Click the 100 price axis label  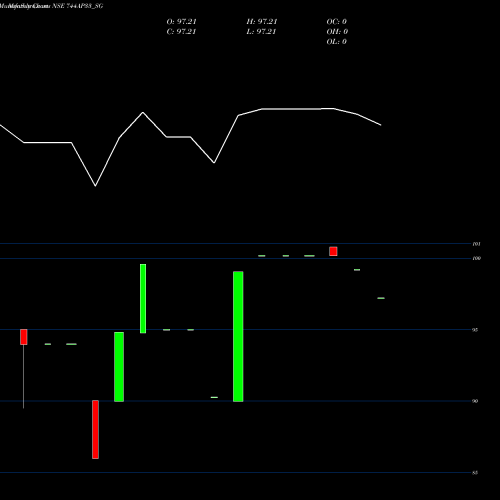pyautogui.click(x=477, y=258)
